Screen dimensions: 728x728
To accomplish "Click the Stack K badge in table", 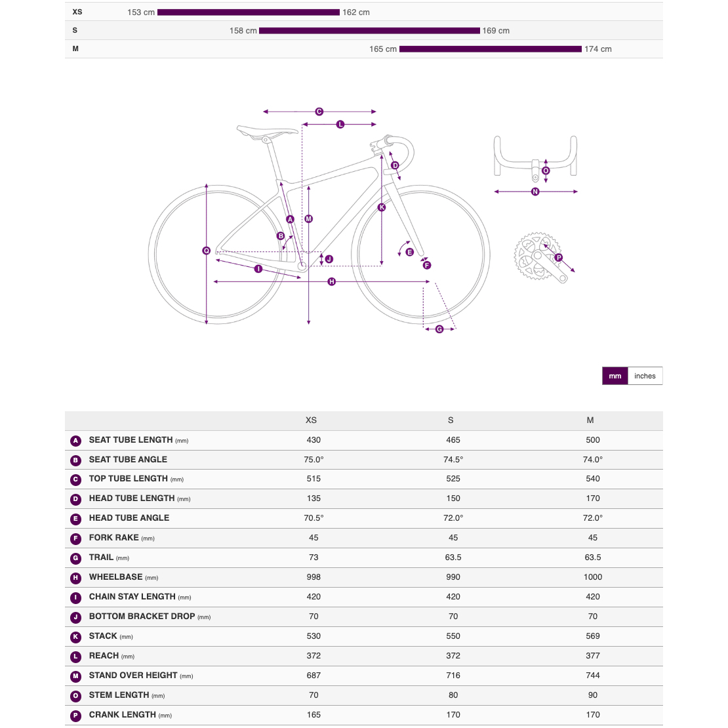I will (75, 637).
